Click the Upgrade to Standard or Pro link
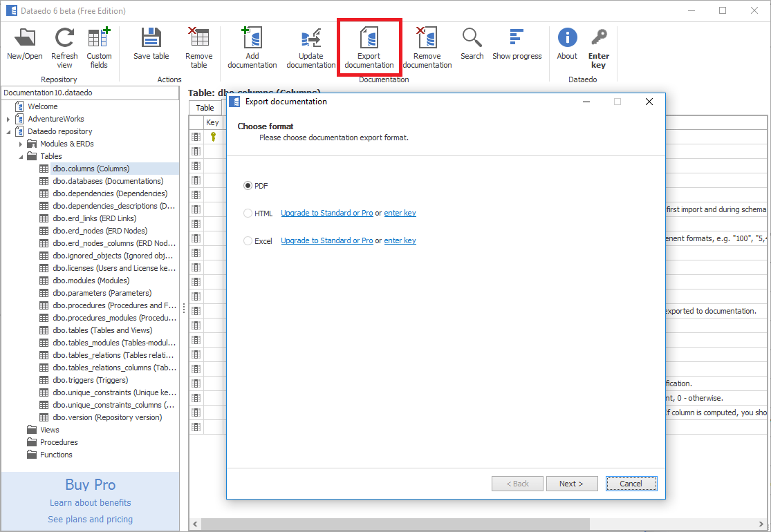 (327, 213)
